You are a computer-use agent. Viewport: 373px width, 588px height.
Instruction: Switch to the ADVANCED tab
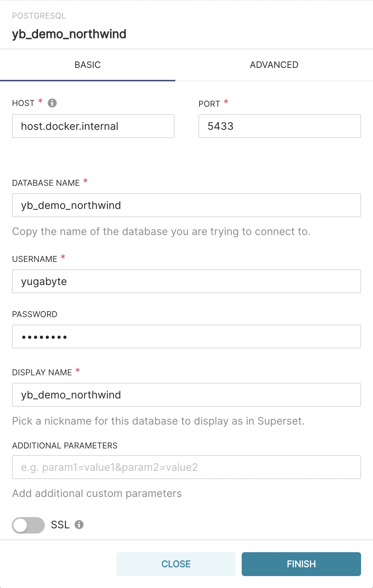274,65
